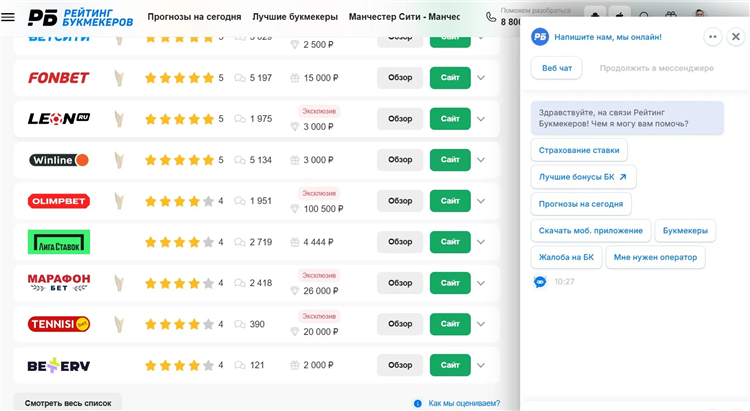Viewport: 750px width, 411px height.
Task: Select Продолжить в мессенджере tab
Action: [x=657, y=68]
